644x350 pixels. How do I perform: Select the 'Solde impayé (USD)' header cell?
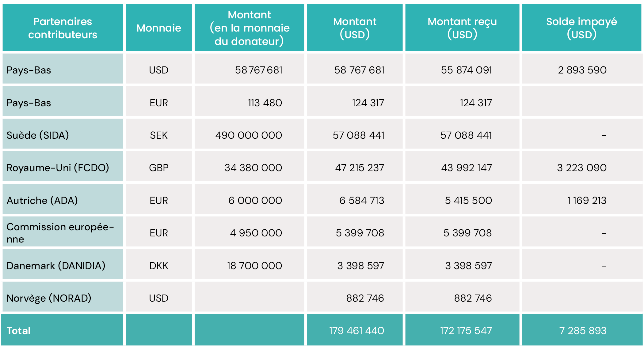click(x=581, y=28)
